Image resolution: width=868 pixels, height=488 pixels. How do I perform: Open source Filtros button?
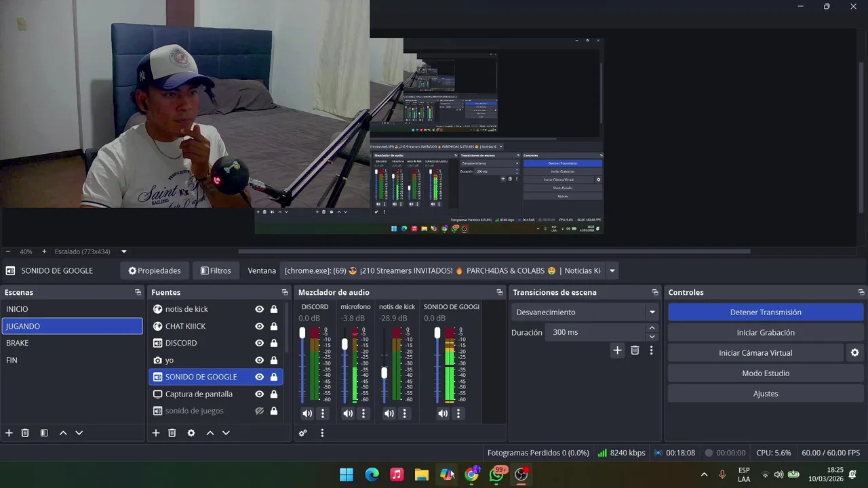click(x=216, y=270)
